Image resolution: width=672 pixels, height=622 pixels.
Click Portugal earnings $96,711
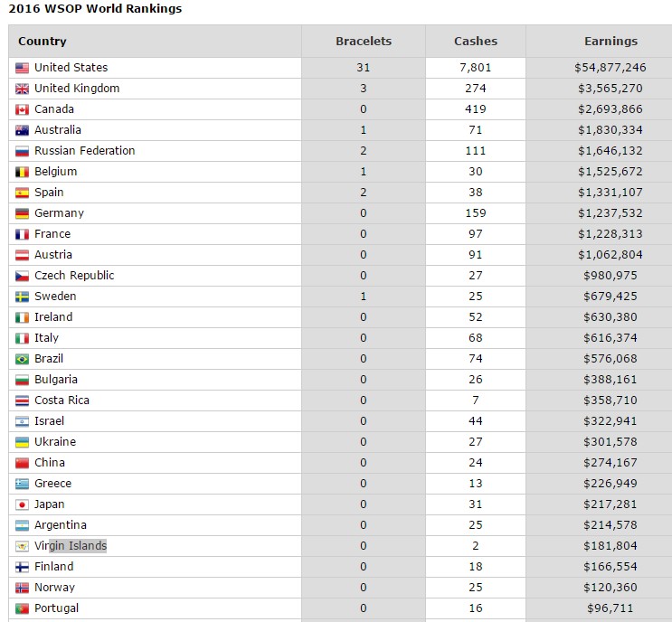tap(610, 608)
